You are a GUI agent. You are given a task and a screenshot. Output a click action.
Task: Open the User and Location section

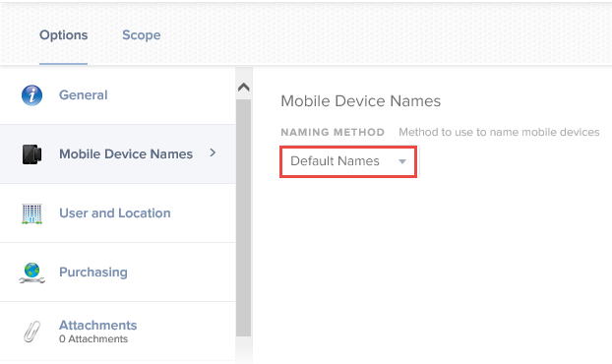[117, 213]
